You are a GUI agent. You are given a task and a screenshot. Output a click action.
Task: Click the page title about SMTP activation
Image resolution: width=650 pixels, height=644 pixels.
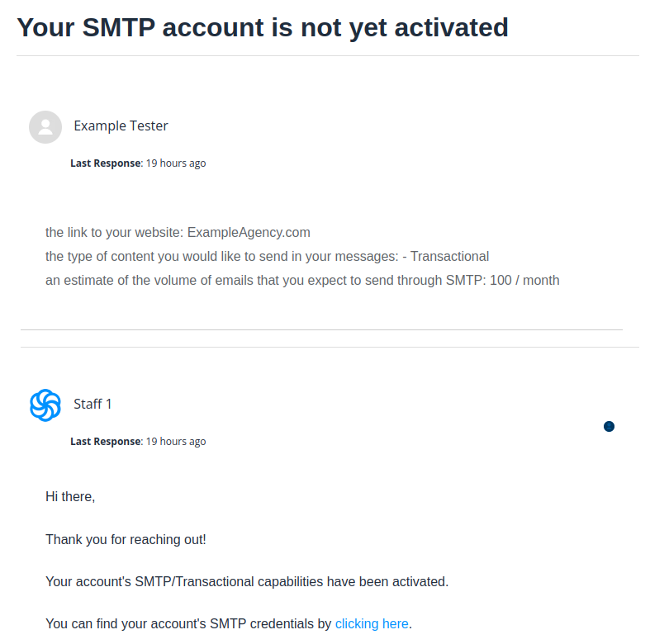(263, 27)
